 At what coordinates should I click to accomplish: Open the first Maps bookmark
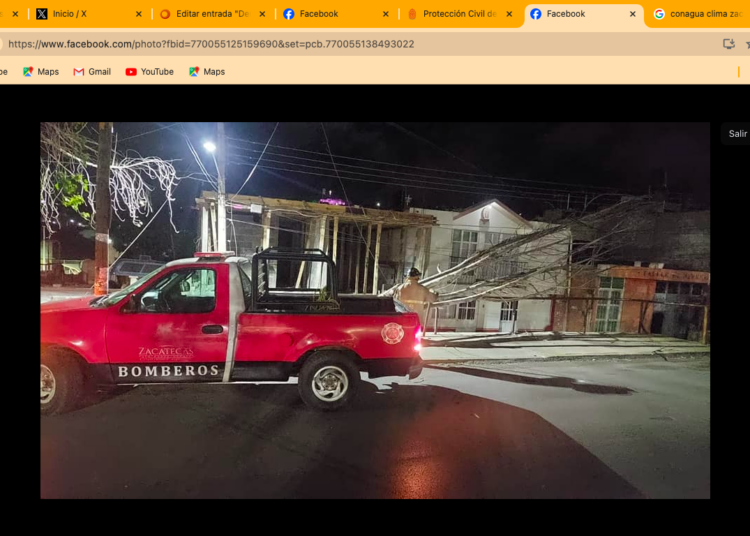[x=41, y=72]
